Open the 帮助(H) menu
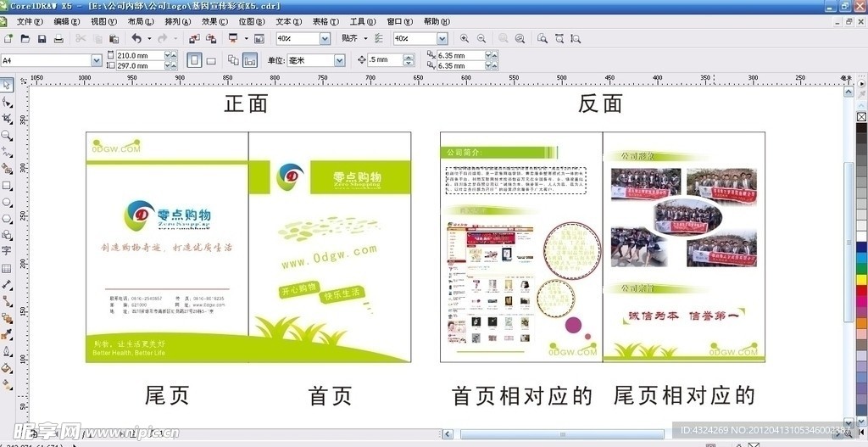The width and height of the screenshot is (868, 447). click(x=437, y=21)
